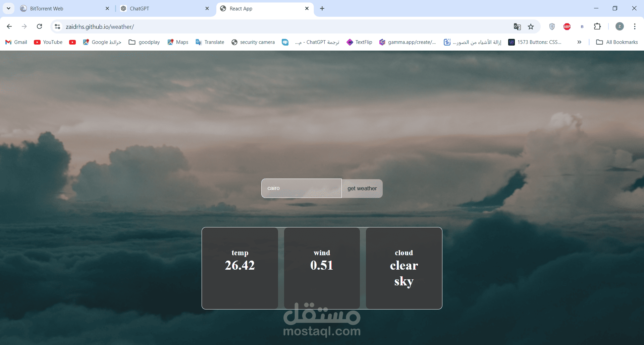Image resolution: width=644 pixels, height=345 pixels.
Task: Go back to previous page
Action: (9, 26)
